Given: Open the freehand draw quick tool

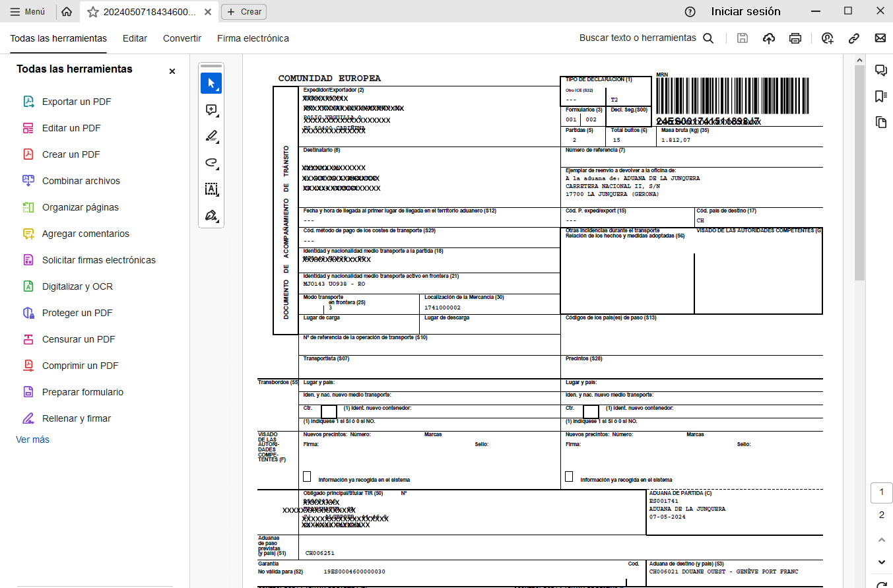Looking at the screenshot, I should [x=211, y=162].
